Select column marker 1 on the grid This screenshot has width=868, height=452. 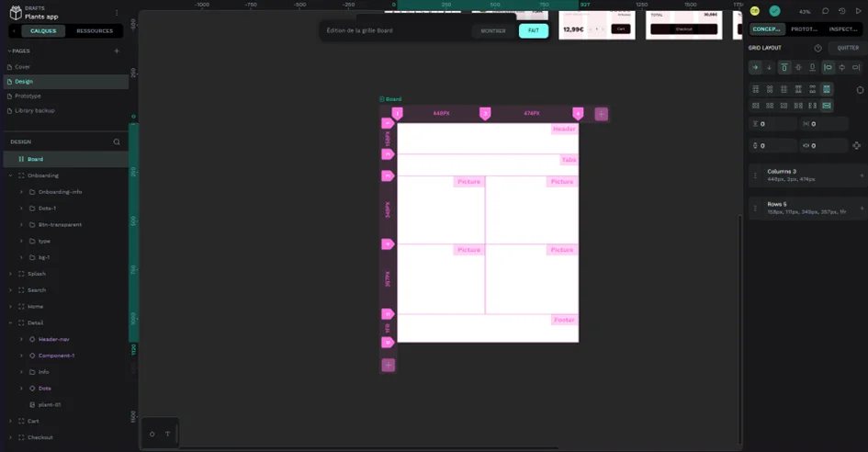point(397,114)
